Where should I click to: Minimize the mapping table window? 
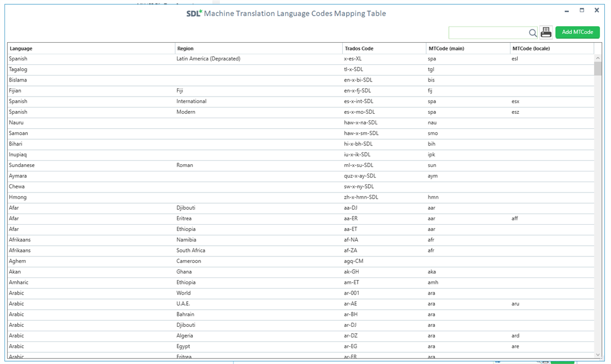coord(567,11)
